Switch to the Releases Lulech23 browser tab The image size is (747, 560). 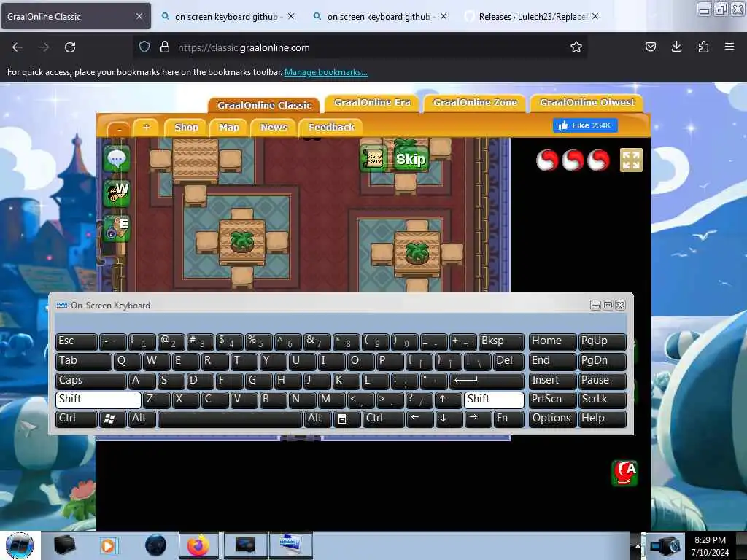click(533, 17)
